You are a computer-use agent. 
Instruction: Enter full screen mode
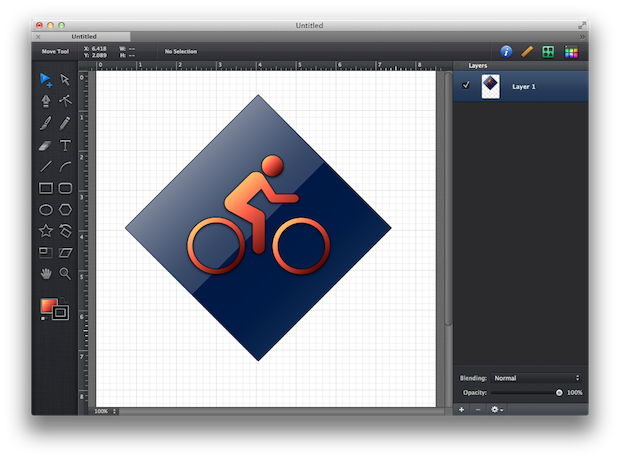tap(582, 25)
